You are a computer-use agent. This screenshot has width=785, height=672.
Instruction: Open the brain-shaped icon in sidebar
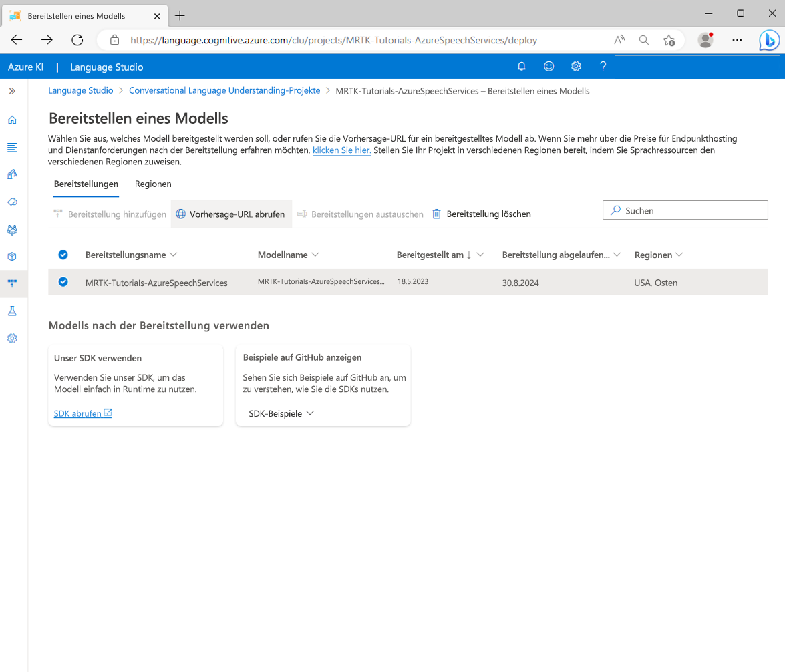12,230
